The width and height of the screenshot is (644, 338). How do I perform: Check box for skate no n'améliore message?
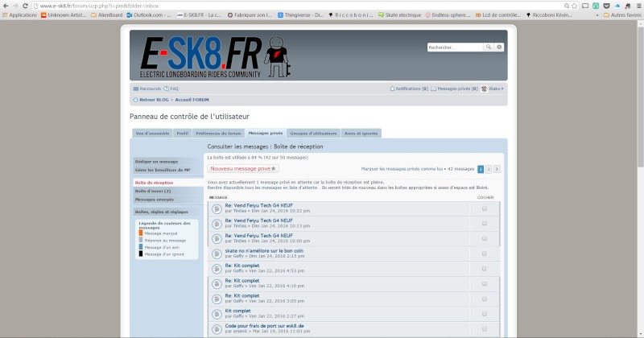pyautogui.click(x=485, y=253)
